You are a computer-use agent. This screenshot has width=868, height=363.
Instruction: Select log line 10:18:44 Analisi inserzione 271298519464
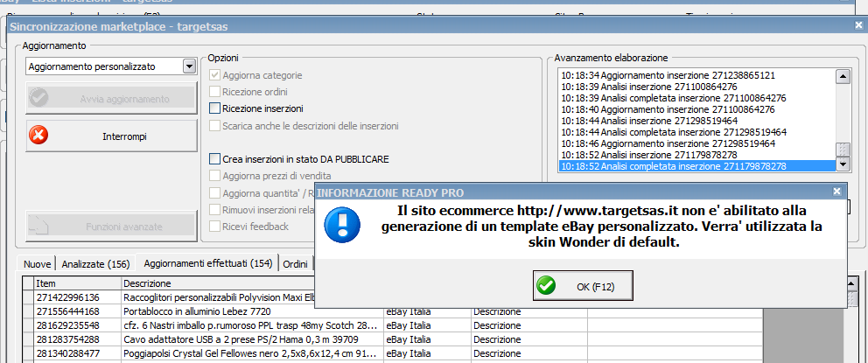[x=697, y=121]
